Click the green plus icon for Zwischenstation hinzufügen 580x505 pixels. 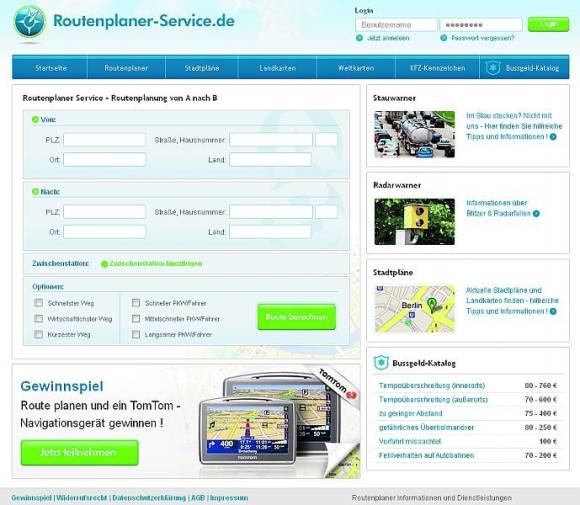coord(104,264)
